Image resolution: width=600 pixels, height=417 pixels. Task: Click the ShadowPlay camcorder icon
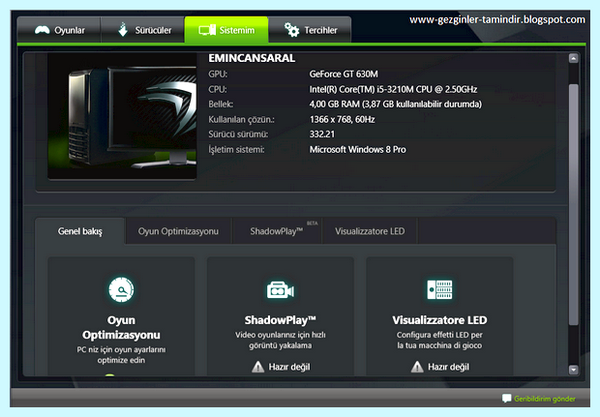280,290
